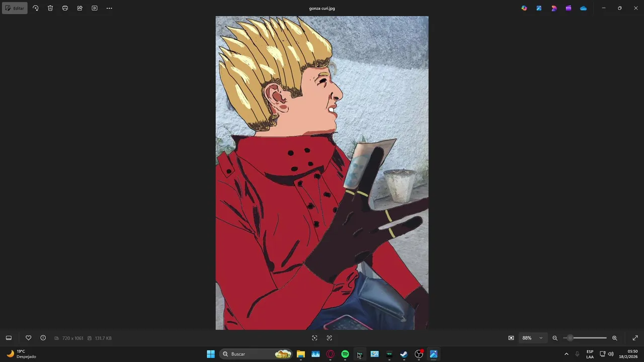Start slideshow with the play icon
This screenshot has width=644, height=362.
pos(95,8)
